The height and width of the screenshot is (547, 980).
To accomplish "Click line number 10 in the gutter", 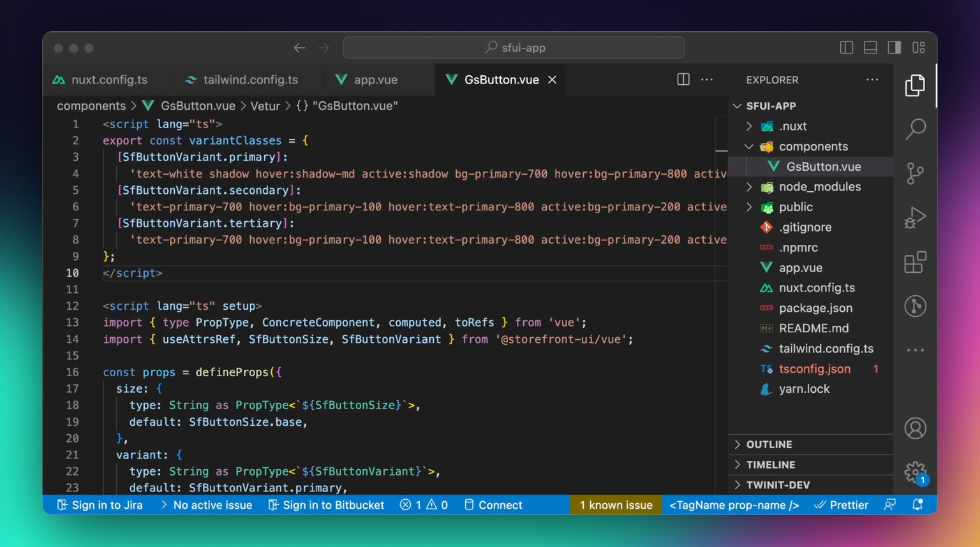I will click(x=72, y=273).
